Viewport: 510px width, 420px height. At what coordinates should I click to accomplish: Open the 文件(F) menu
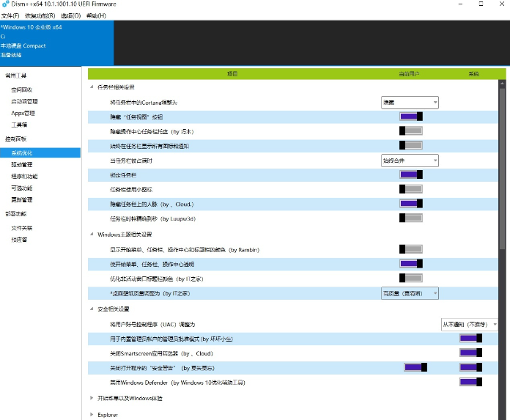10,15
